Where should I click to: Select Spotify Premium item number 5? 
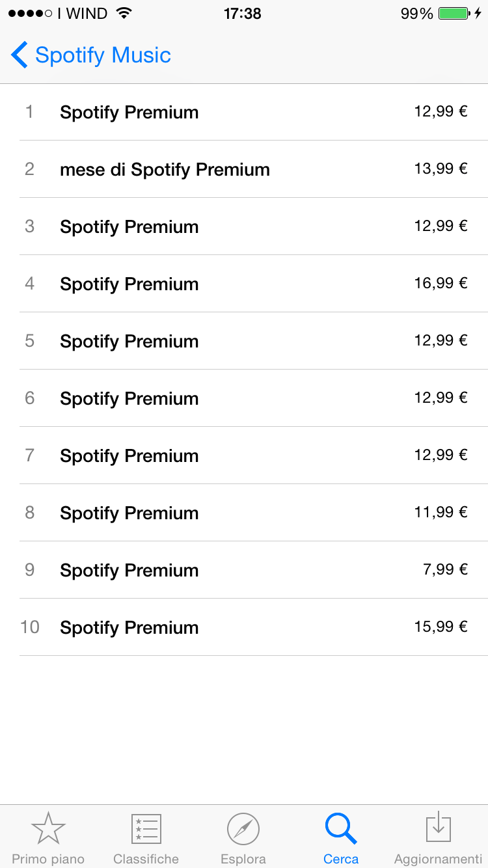click(x=244, y=341)
